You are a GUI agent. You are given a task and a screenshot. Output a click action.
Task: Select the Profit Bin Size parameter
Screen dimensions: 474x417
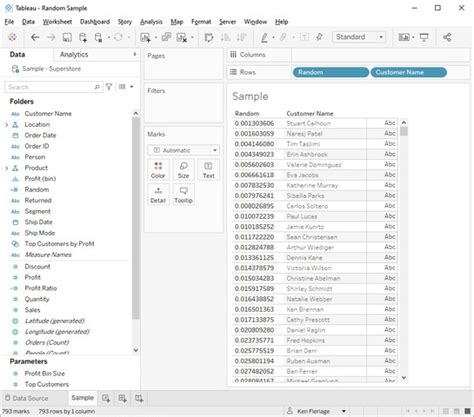pos(45,373)
